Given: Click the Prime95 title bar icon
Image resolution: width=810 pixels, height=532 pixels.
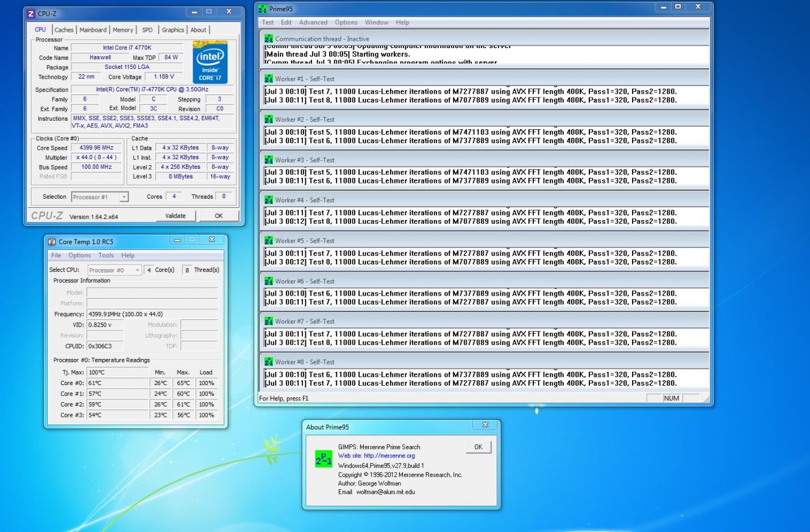Looking at the screenshot, I should [263, 9].
